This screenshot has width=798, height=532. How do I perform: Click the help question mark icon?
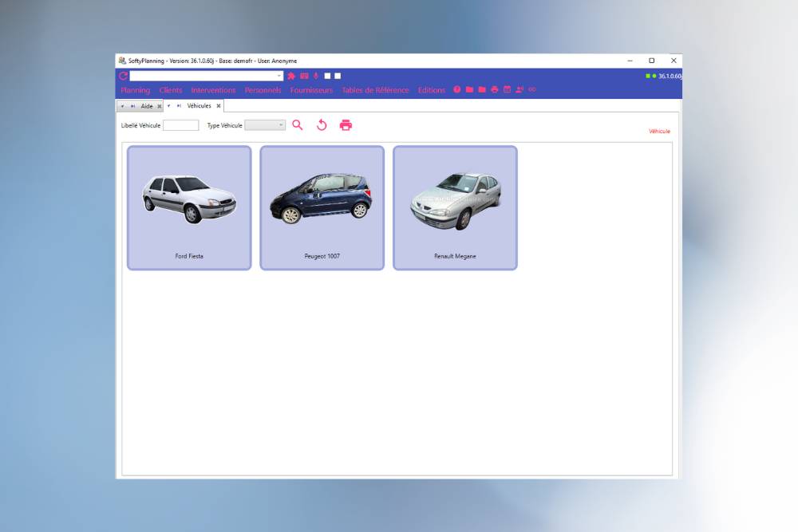coord(457,89)
